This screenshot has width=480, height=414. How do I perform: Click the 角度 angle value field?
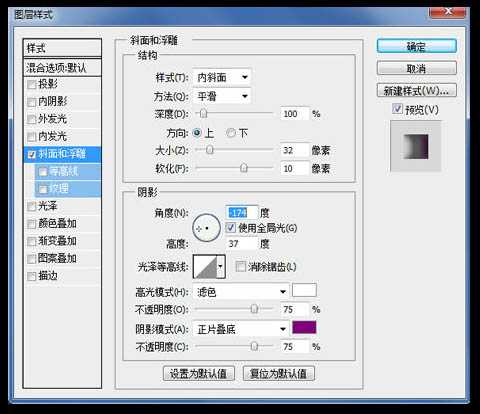click(x=242, y=212)
